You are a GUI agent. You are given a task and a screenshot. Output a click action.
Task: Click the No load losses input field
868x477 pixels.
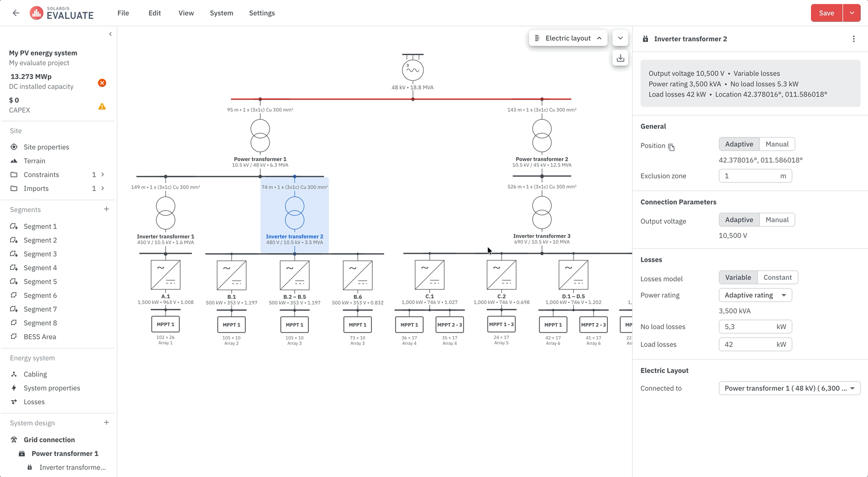coord(755,327)
